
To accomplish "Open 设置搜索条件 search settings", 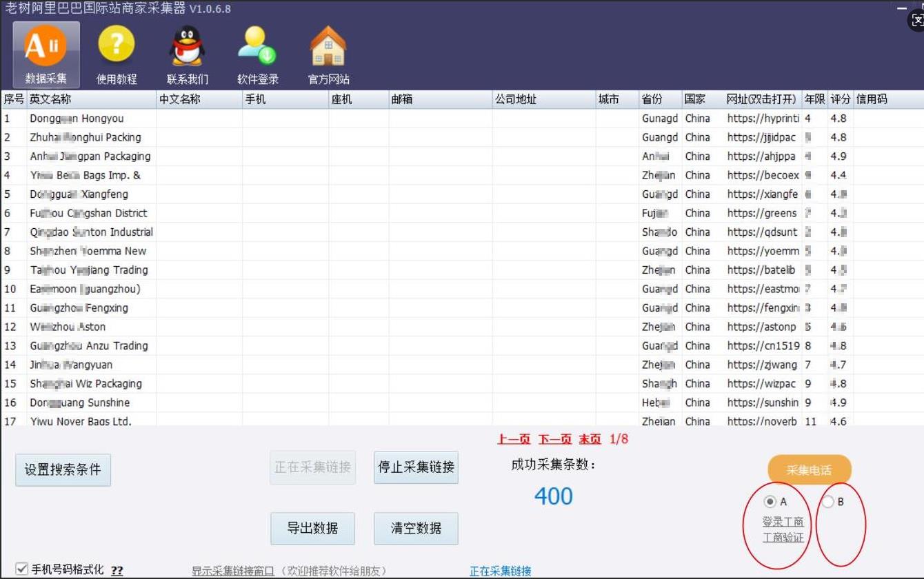I will pos(63,470).
